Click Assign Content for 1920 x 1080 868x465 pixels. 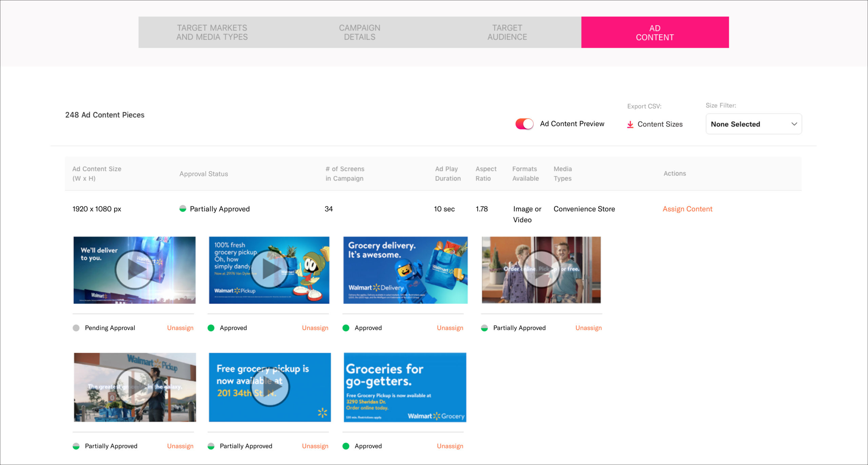click(x=687, y=209)
